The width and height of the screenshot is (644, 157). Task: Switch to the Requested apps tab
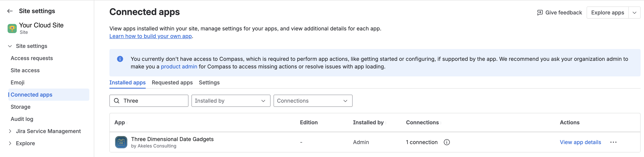(x=172, y=82)
